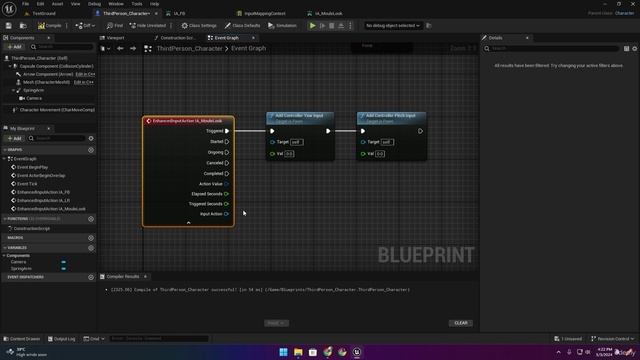Collapse the VARIABLES section

(4, 248)
